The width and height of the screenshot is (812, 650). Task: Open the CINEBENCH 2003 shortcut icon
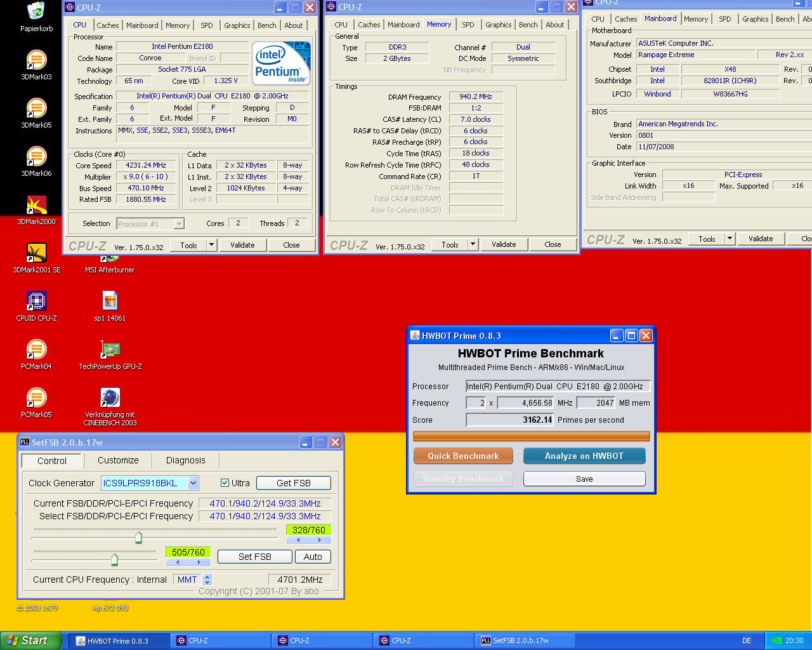coord(110,398)
